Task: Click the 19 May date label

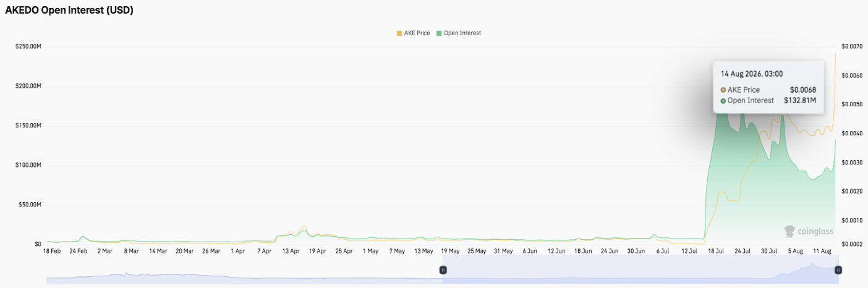Action: 450,252
